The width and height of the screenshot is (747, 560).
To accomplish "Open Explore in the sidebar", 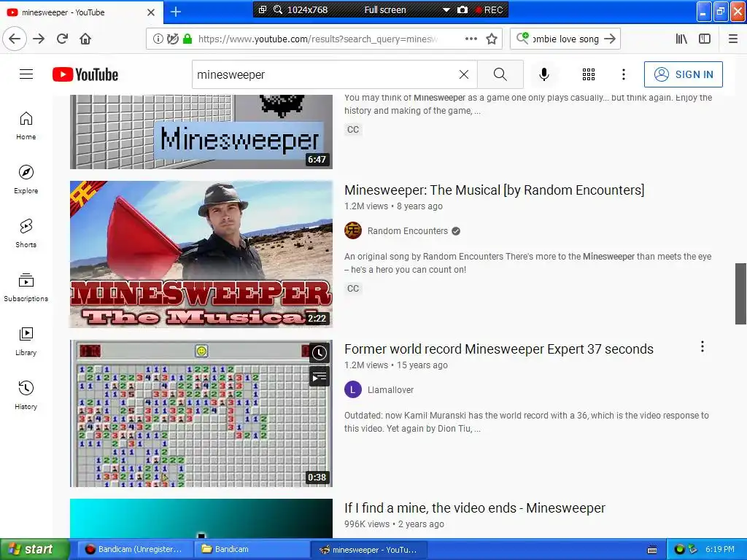I will coord(26,180).
